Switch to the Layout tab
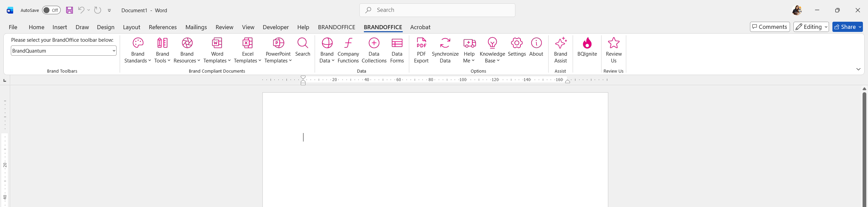Viewport: 868px width, 207px height. coord(132,27)
